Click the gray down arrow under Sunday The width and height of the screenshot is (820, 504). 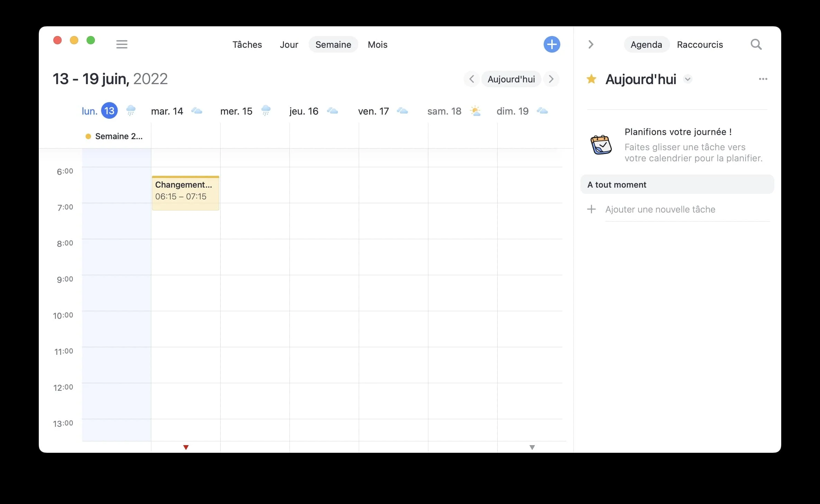pyautogui.click(x=532, y=447)
